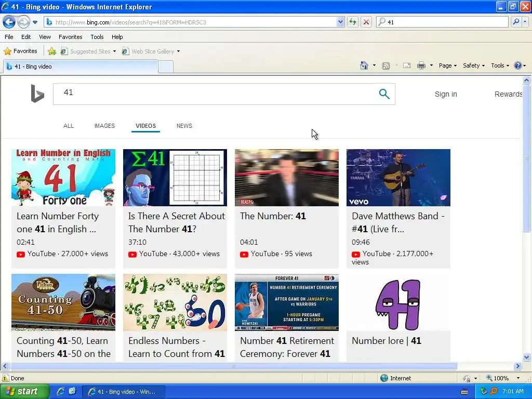This screenshot has width=532, height=399.
Task: Click the Bing logo
Action: click(x=37, y=94)
